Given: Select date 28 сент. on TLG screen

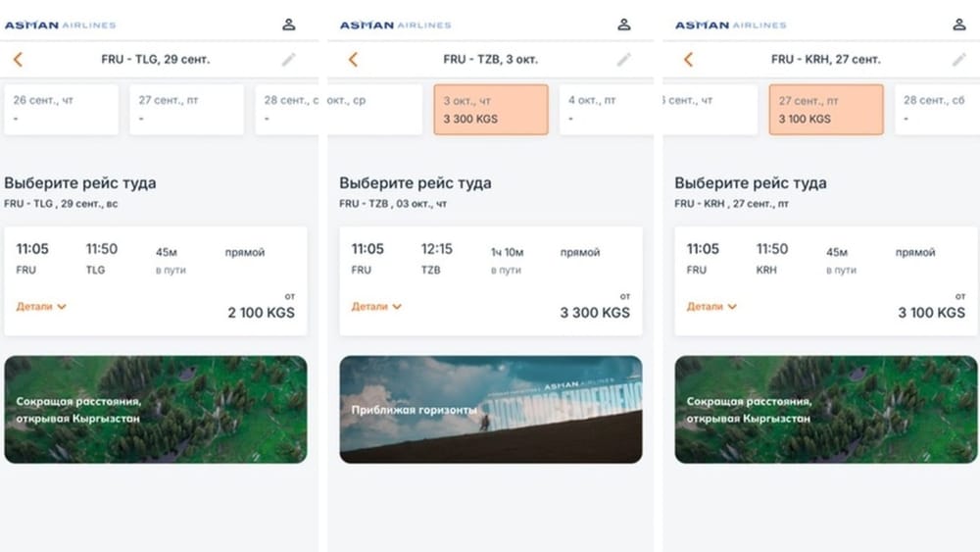Looking at the screenshot, I should coord(287,110).
